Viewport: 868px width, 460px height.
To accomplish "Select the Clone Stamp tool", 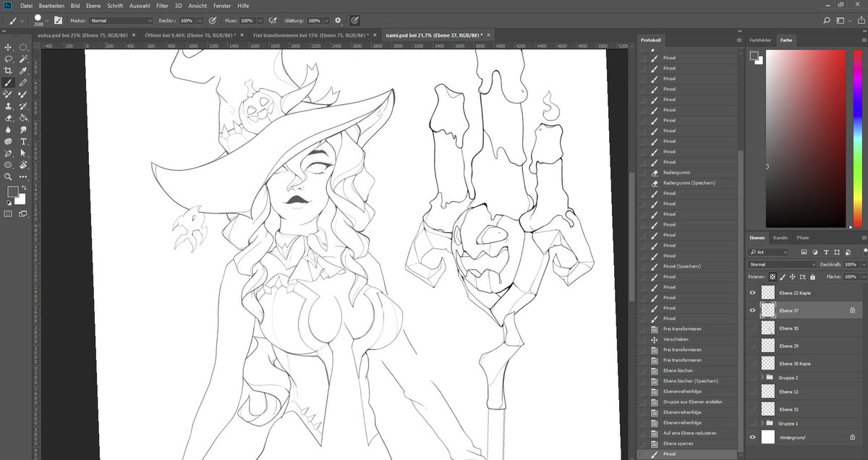I will click(8, 106).
